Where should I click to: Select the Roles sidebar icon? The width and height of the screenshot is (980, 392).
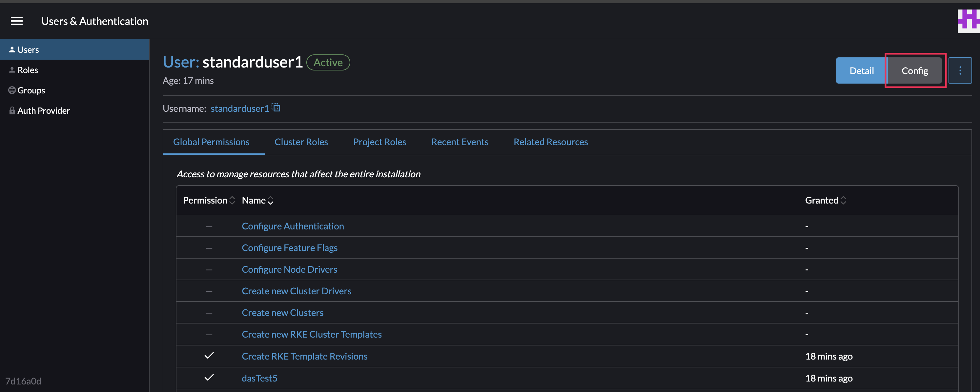click(12, 70)
